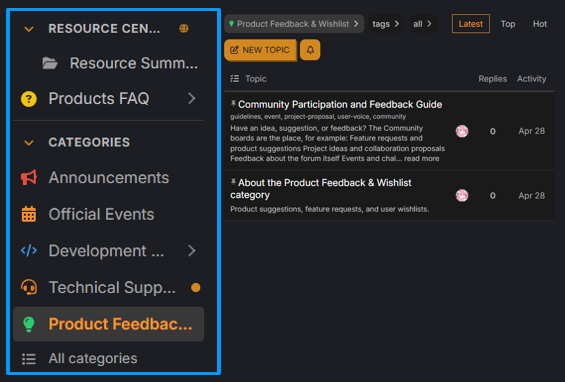The width and height of the screenshot is (565, 382).
Task: Sort topics by Activity column header
Action: (531, 79)
